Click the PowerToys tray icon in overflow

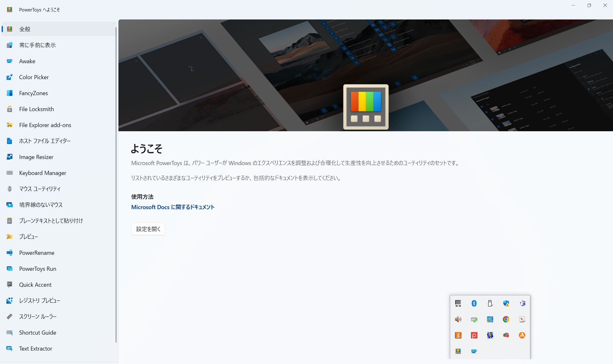[x=458, y=351]
